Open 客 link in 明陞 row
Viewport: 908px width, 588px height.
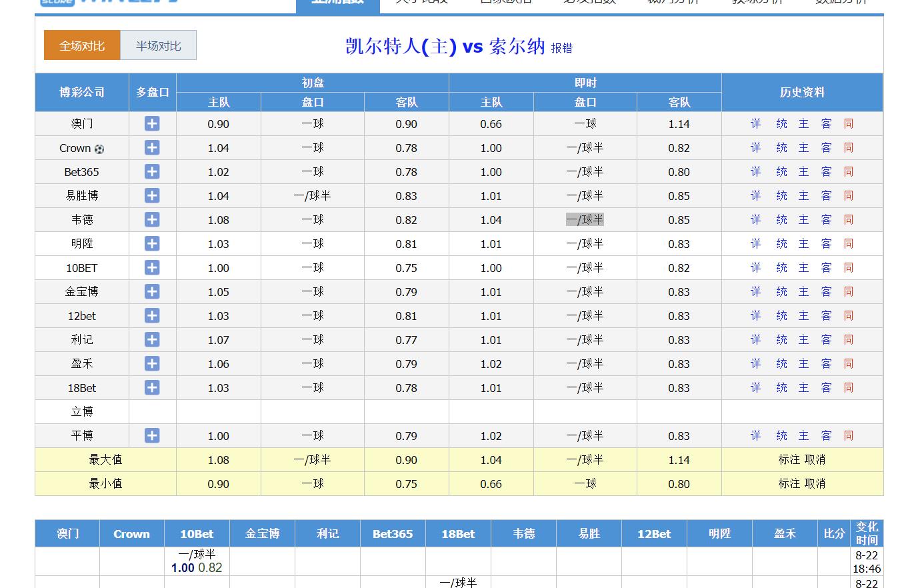827,243
